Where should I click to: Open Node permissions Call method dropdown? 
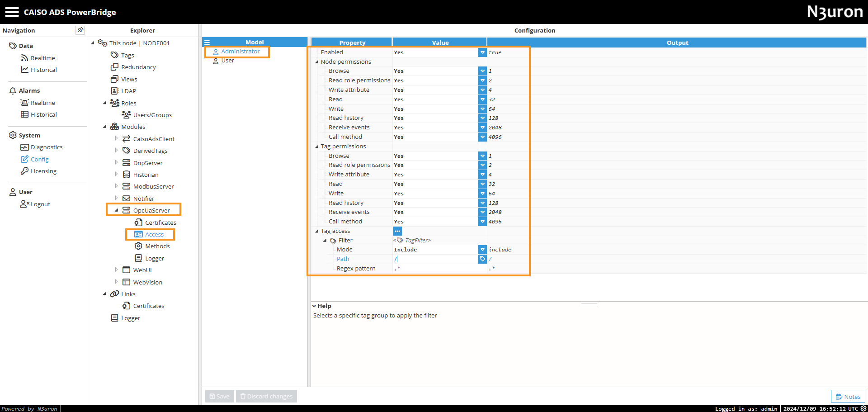point(482,137)
